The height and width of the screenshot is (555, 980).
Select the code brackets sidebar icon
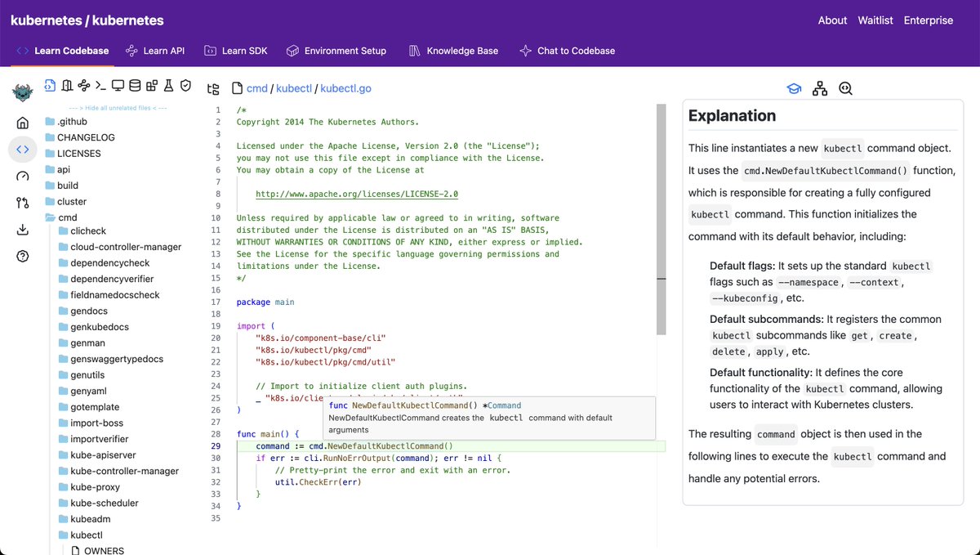point(22,149)
